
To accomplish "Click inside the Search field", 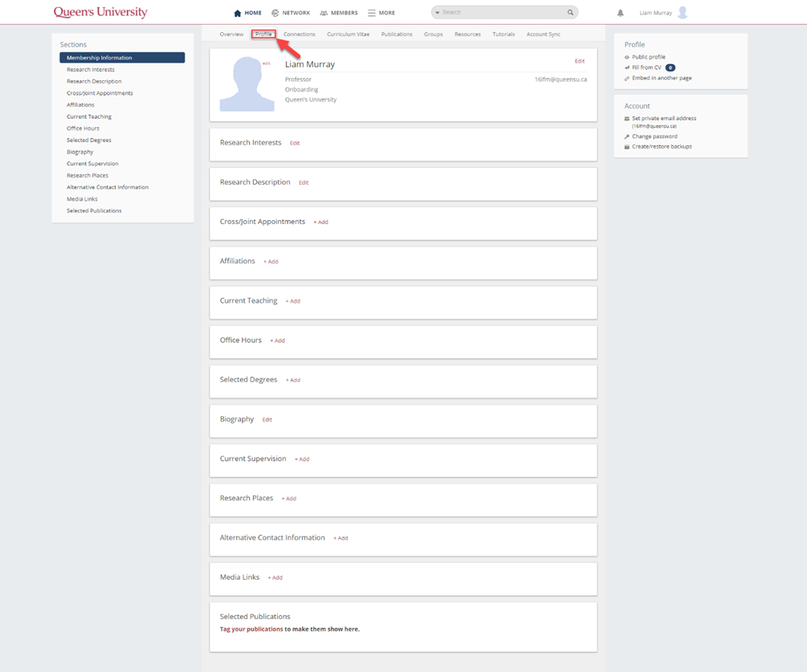I will pos(502,13).
